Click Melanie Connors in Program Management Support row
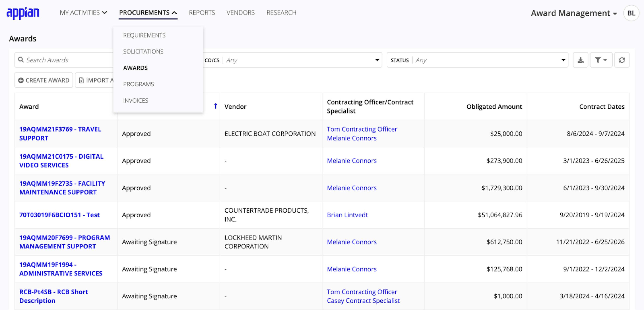 tap(352, 242)
